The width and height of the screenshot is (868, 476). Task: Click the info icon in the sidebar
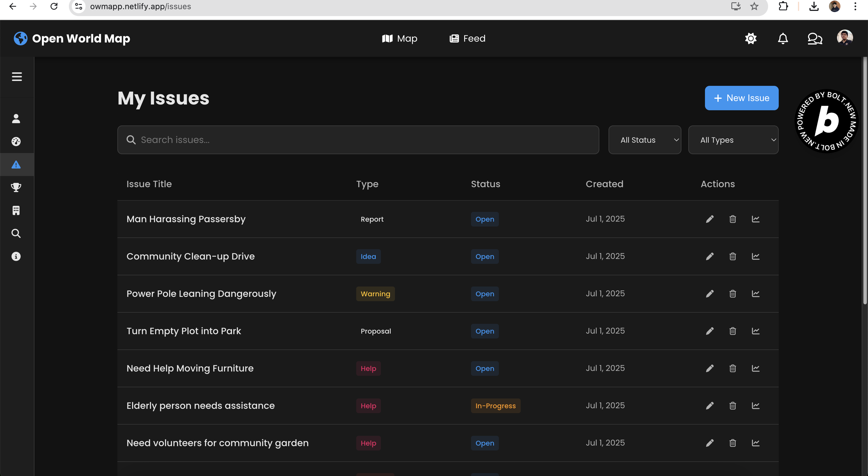coord(16,257)
